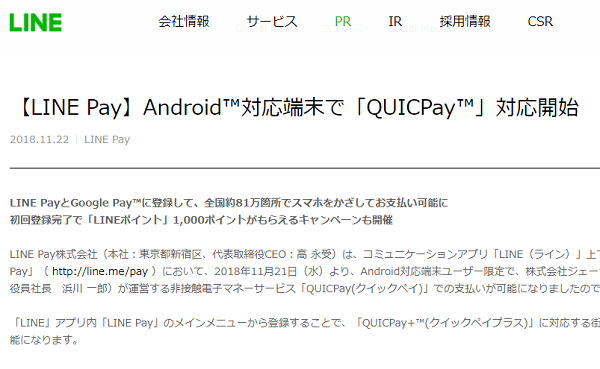Click the line starting 役員社長 浜川 一郎
This screenshot has height=369, width=600.
[305, 288]
